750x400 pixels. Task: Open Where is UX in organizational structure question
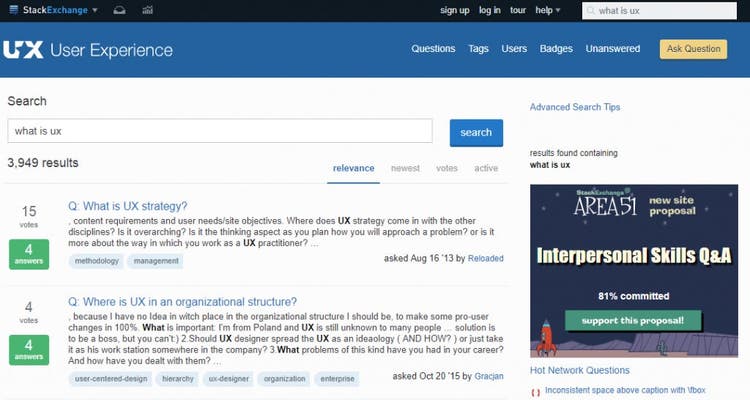(x=182, y=302)
